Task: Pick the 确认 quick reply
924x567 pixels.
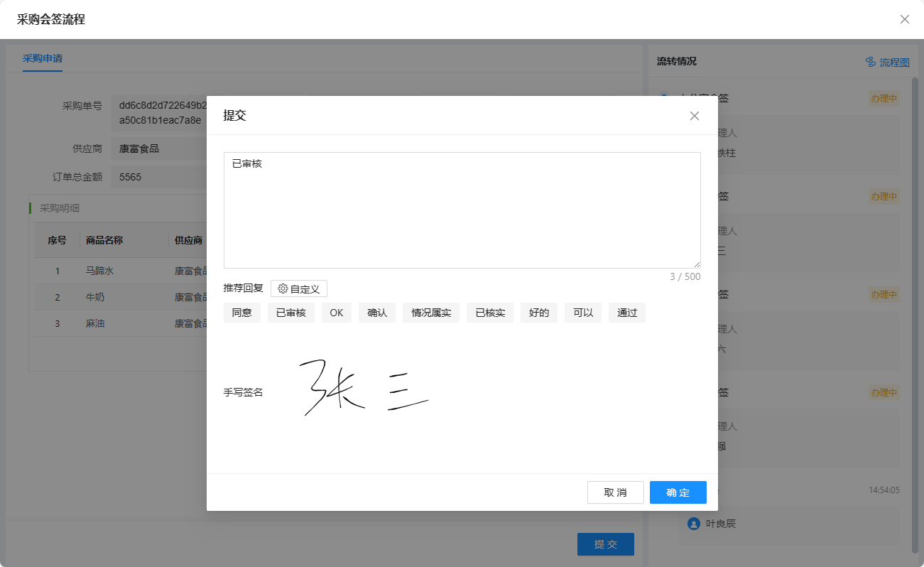Action: [377, 313]
